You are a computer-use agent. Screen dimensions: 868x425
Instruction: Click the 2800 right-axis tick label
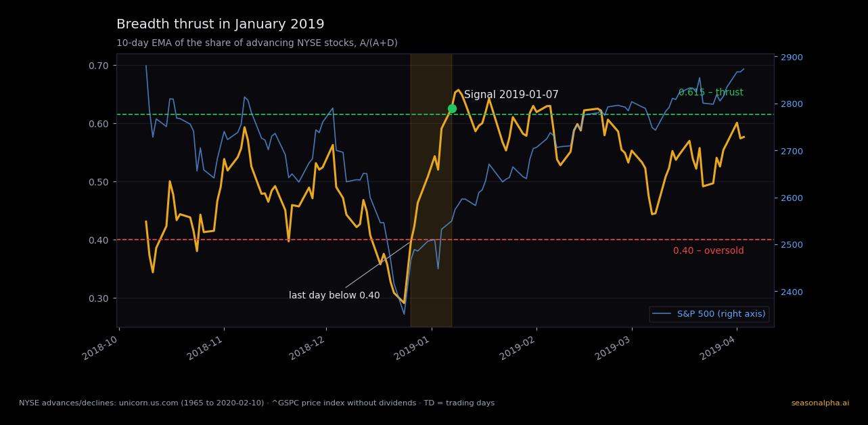click(793, 104)
